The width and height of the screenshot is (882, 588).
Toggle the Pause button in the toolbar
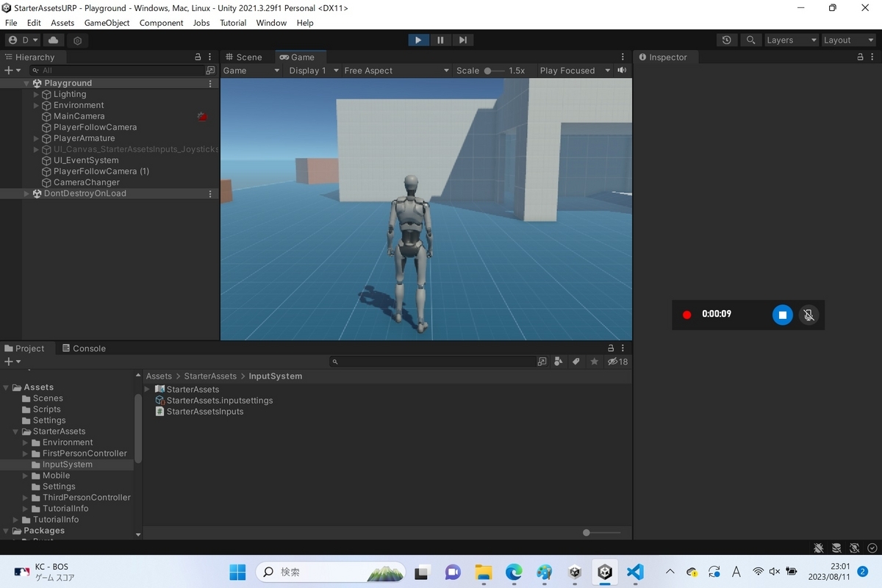coord(440,40)
